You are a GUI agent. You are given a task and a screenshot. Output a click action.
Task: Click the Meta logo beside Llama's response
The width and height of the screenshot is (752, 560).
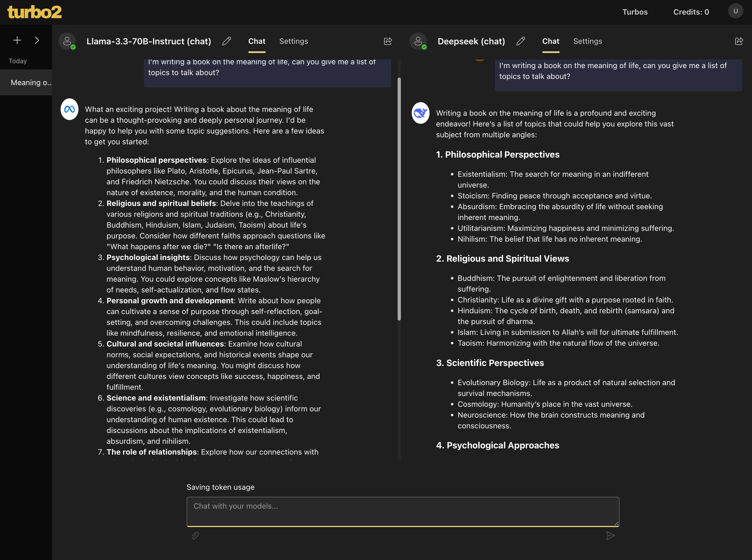[x=69, y=109]
